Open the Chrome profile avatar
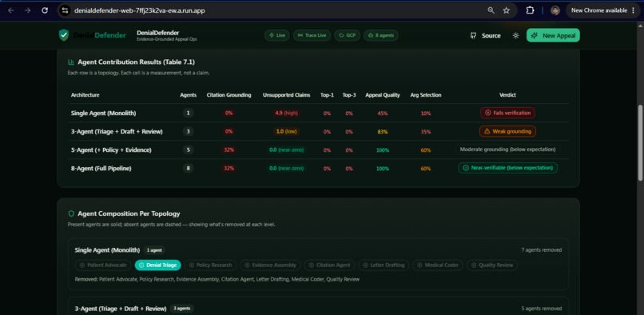The image size is (644, 315). 555,10
